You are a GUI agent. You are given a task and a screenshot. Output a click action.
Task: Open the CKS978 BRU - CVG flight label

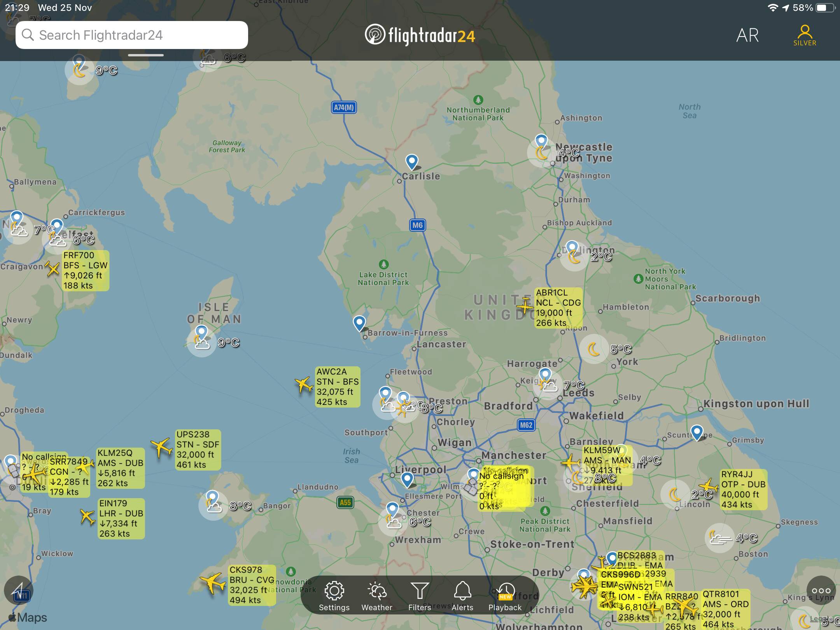[252, 585]
